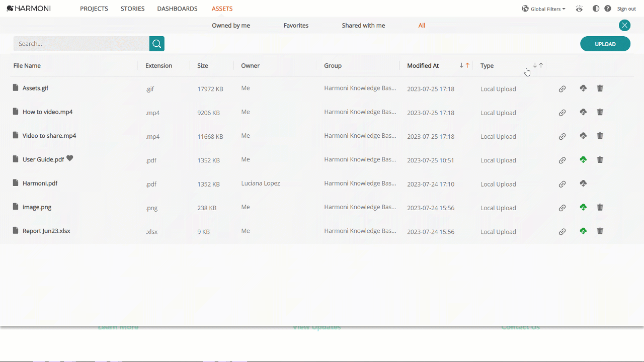Download How to video.mp4
Image resolution: width=644 pixels, height=362 pixels.
(583, 112)
